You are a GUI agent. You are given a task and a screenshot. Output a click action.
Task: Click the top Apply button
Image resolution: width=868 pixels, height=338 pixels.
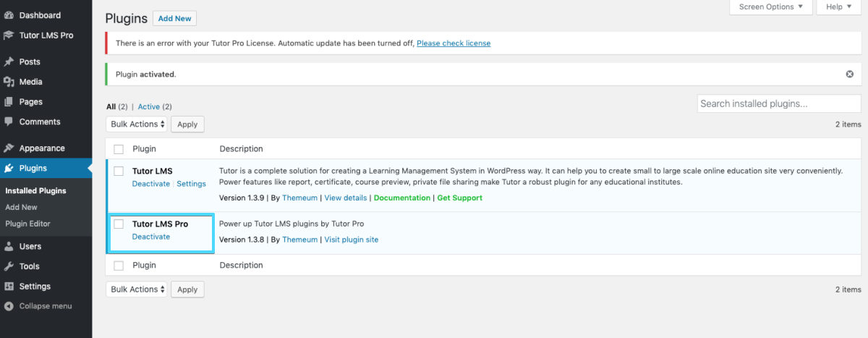(x=187, y=124)
